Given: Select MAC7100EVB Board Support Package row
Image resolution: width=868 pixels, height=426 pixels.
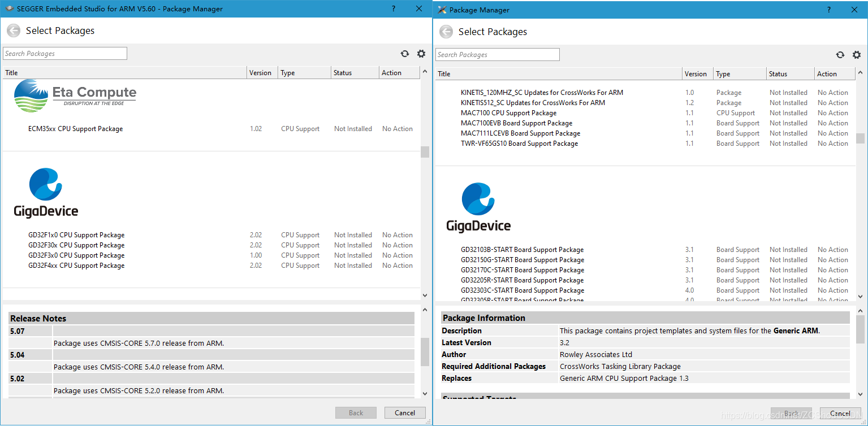Looking at the screenshot, I should (x=645, y=123).
